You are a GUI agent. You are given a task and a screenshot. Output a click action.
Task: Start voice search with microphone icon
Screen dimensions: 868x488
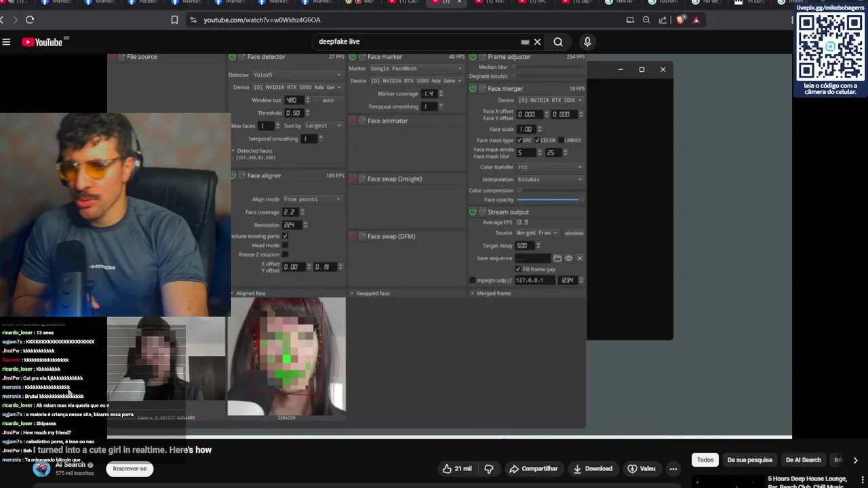[587, 42]
